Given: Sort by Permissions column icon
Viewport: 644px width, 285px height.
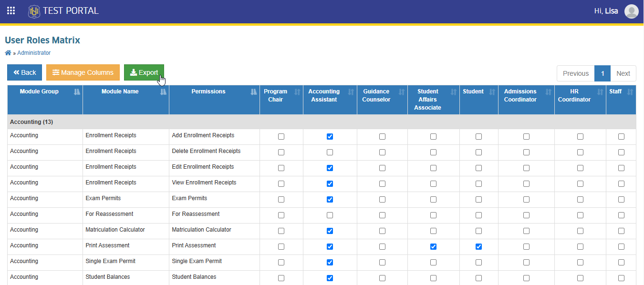Looking at the screenshot, I should click(254, 92).
